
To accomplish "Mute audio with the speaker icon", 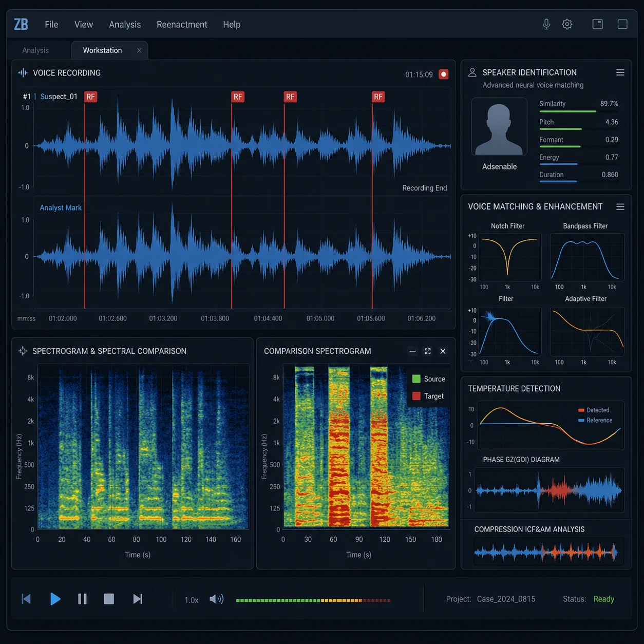I will pos(217,599).
